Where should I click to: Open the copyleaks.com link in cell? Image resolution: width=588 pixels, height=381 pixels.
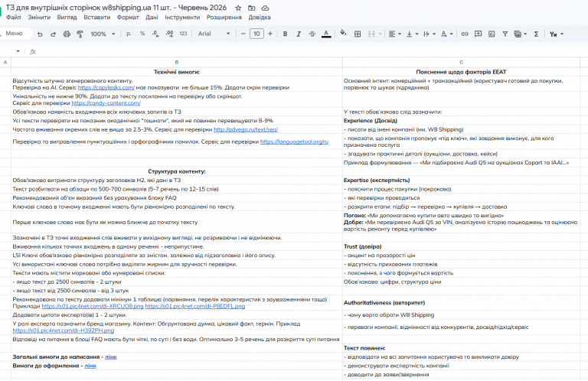[106, 87]
